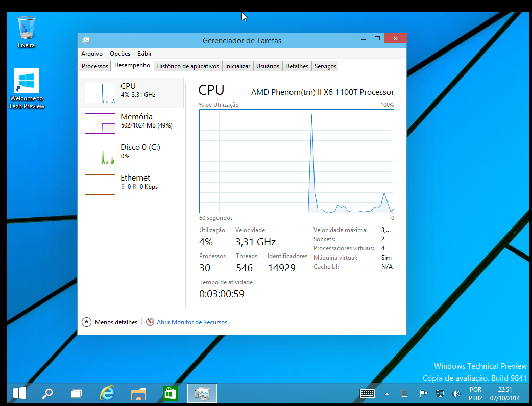
Task: Select the Memória mini graph thumbnail
Action: pos(100,123)
